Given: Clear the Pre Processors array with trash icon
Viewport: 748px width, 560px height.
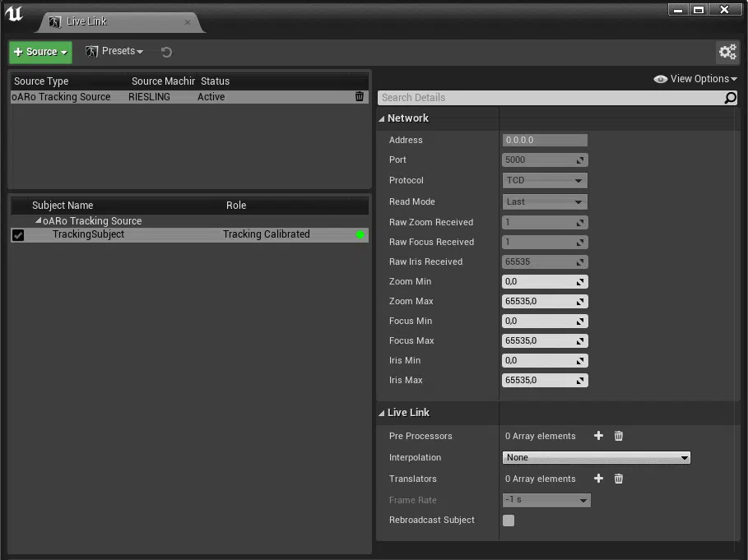Looking at the screenshot, I should [x=619, y=436].
